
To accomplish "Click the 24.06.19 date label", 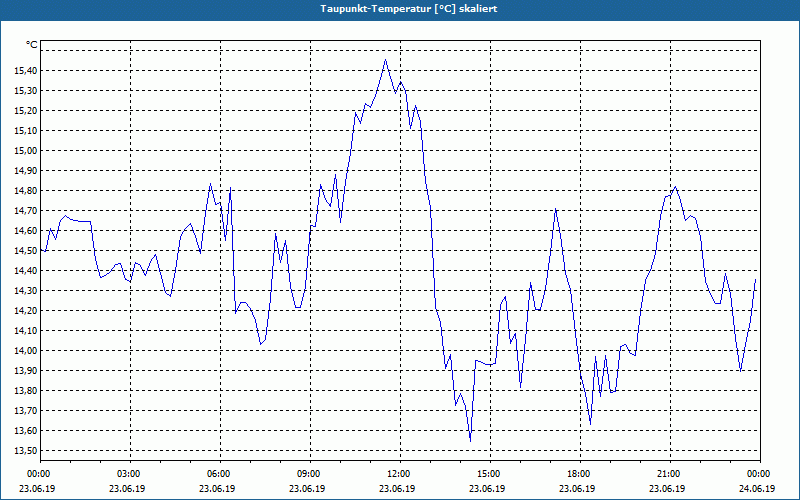I will tap(757, 488).
